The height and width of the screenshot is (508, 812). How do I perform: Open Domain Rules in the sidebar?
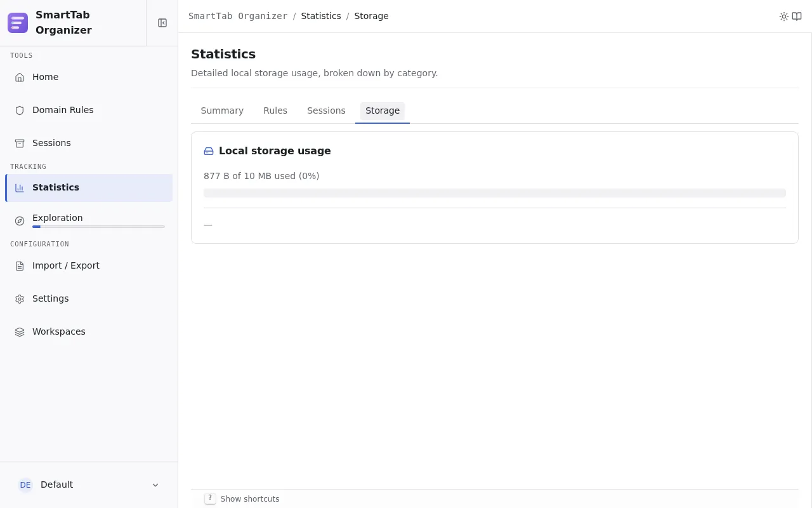[x=89, y=110]
